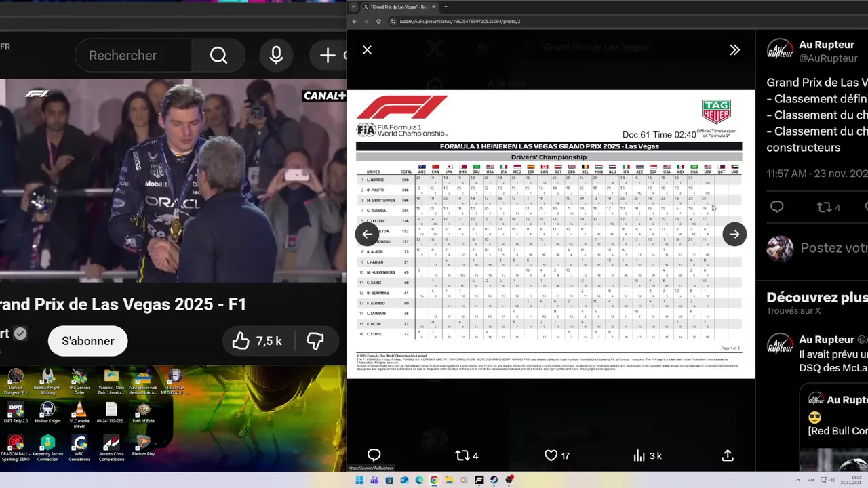This screenshot has width=868, height=488.
Task: Open File Explorer from the taskbar
Action: [x=449, y=480]
